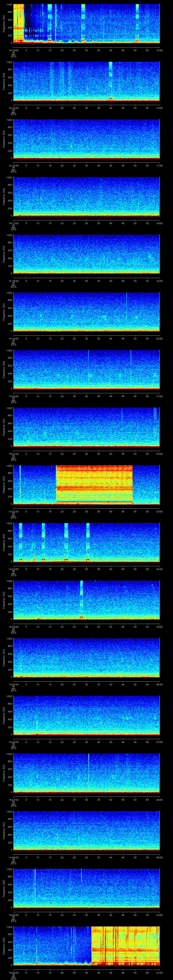The height and width of the screenshot is (980, 173).
Task: Click the 14:29:00 start time label
Action: (x=13, y=915)
